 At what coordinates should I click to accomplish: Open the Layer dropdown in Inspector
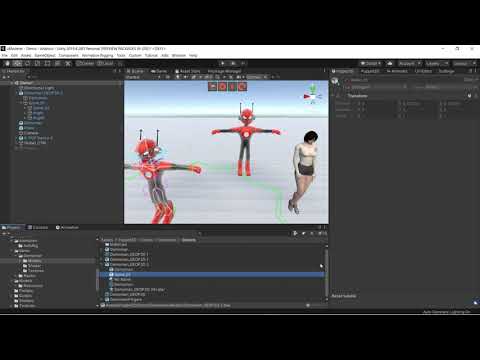coord(450,87)
